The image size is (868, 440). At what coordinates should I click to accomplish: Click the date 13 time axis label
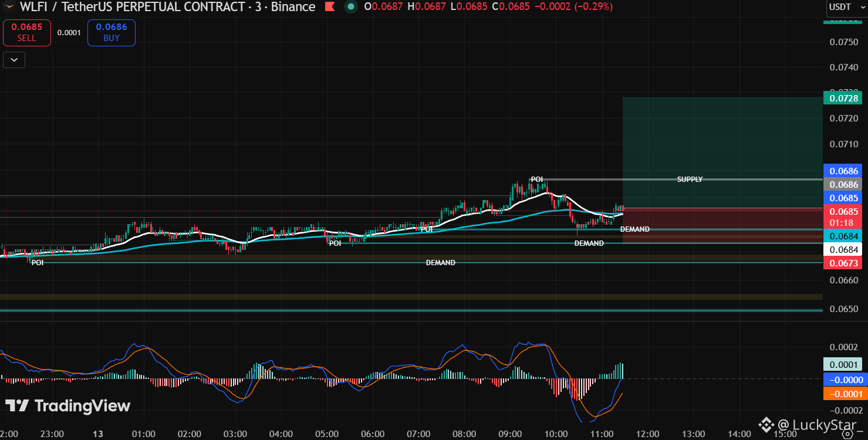(97, 434)
